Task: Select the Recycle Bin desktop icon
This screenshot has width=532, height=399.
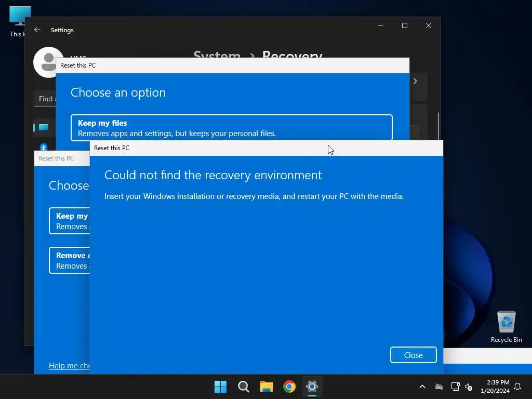Action: 506,327
